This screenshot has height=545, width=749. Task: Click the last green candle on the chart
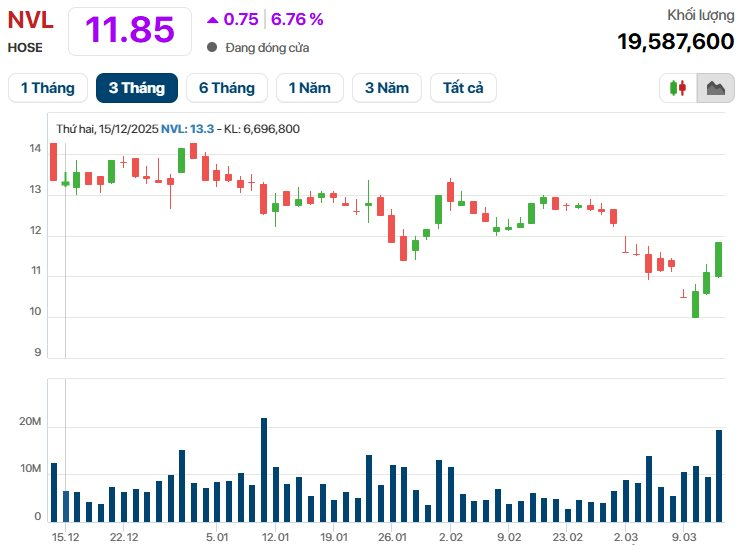point(718,259)
